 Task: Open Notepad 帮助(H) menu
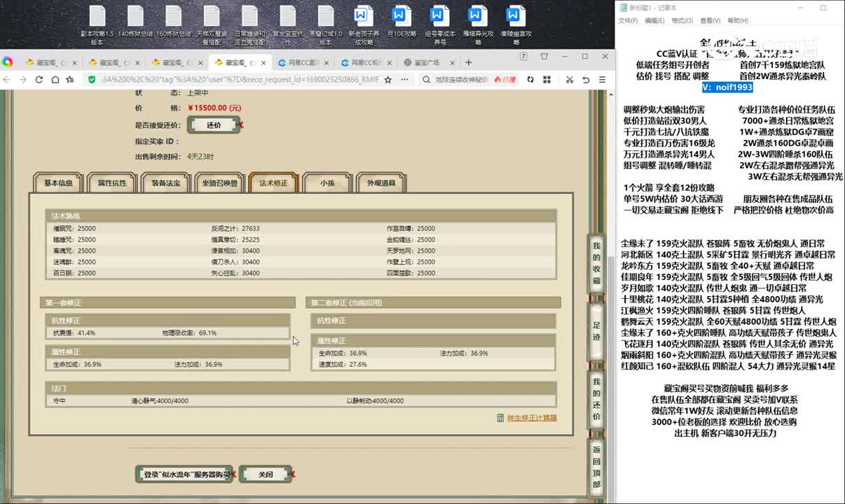738,21
